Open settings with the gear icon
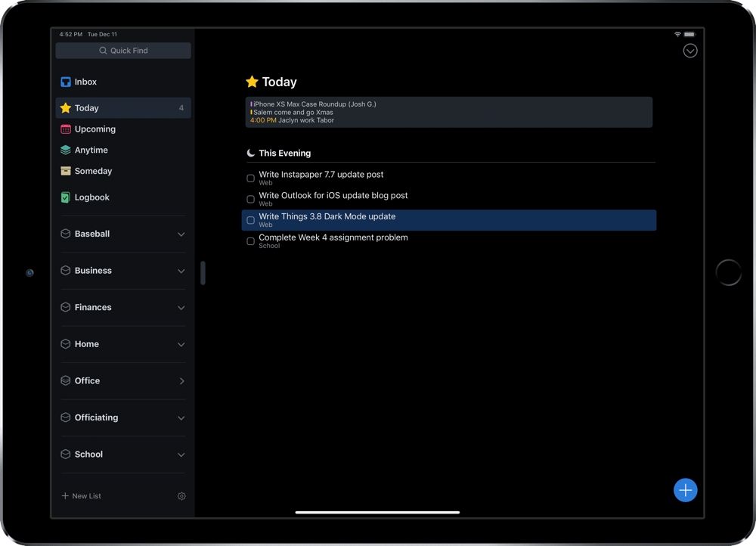Screen dimensions: 756x546 click(x=181, y=496)
